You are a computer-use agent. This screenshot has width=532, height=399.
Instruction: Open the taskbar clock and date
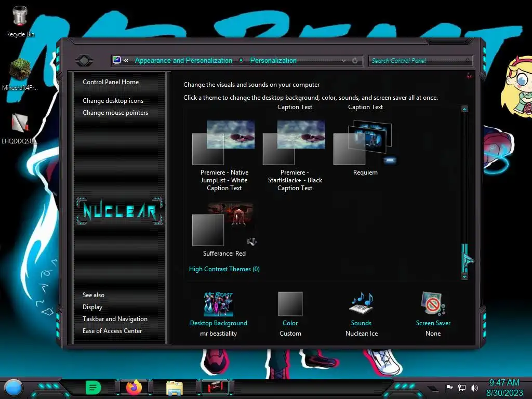[x=504, y=388]
